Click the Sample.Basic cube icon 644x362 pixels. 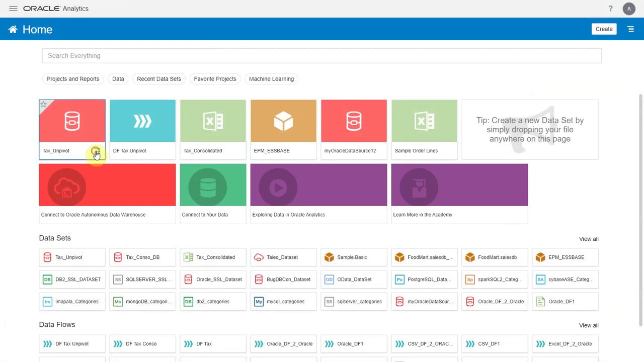point(329,257)
